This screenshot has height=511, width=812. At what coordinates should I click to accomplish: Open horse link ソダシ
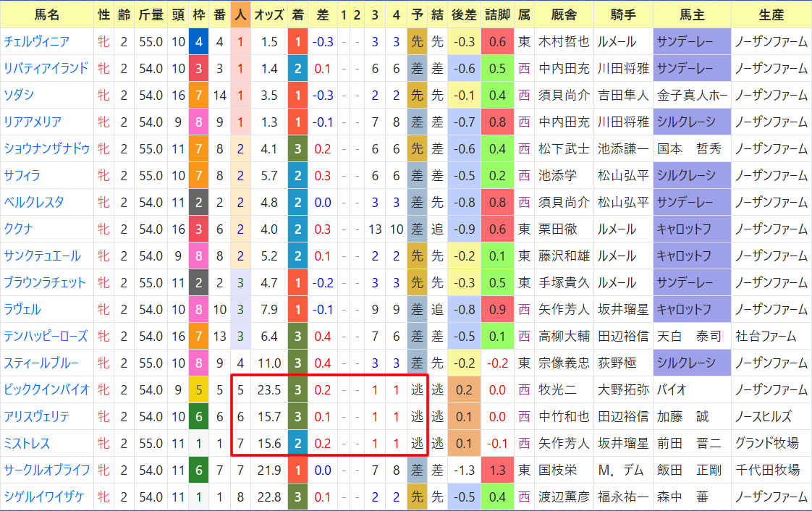pyautogui.click(x=19, y=96)
